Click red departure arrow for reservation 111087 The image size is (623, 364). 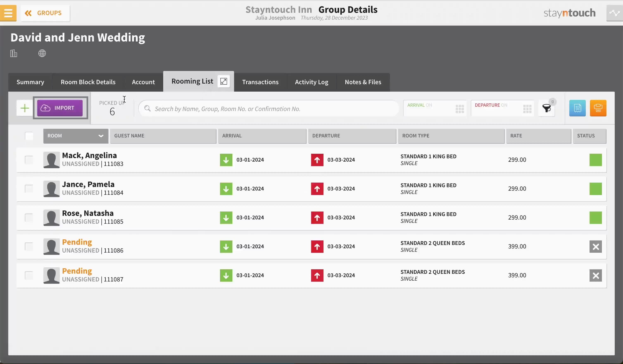[x=317, y=275]
